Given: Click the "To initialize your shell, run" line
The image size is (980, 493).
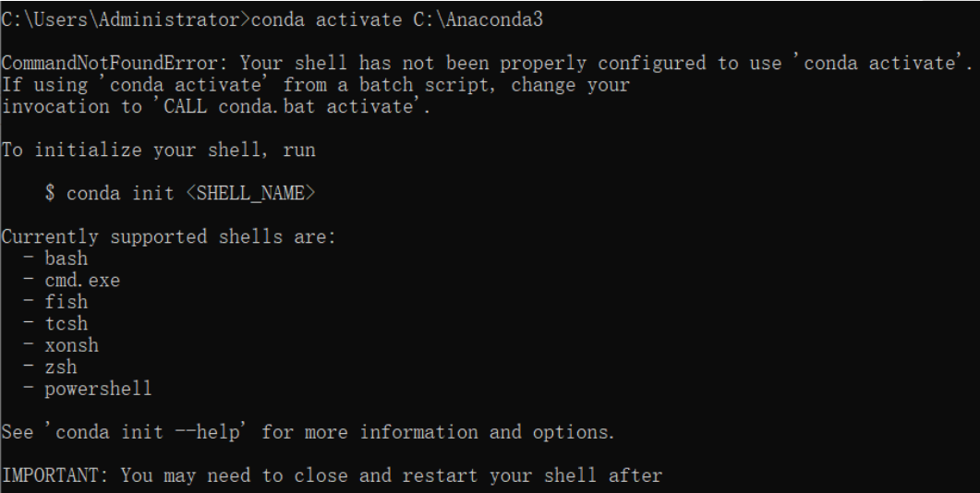Looking at the screenshot, I should (158, 150).
